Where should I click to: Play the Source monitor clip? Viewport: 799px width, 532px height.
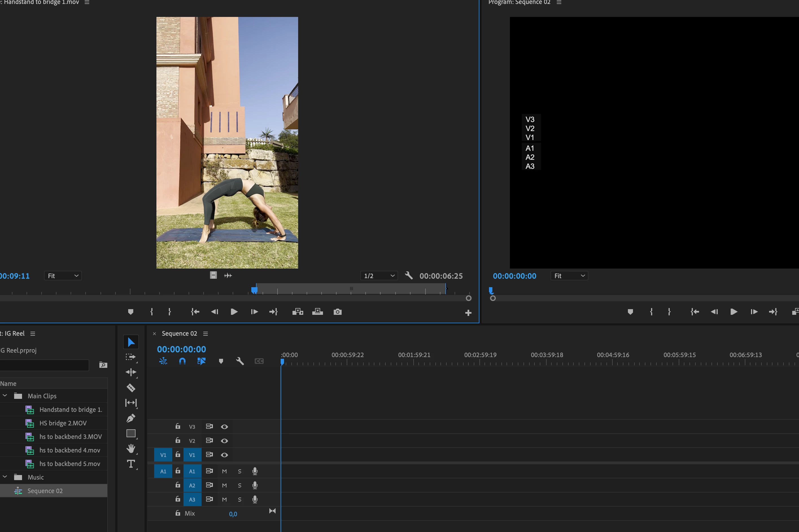(x=234, y=312)
